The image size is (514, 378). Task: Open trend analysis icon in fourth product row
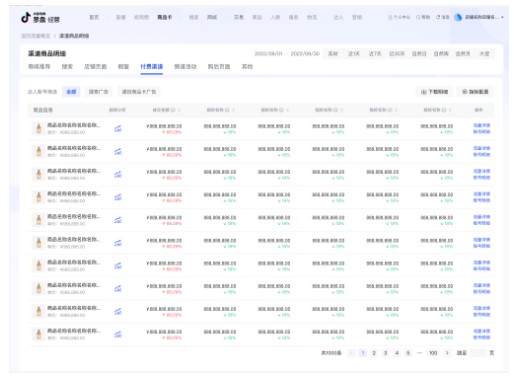point(118,197)
